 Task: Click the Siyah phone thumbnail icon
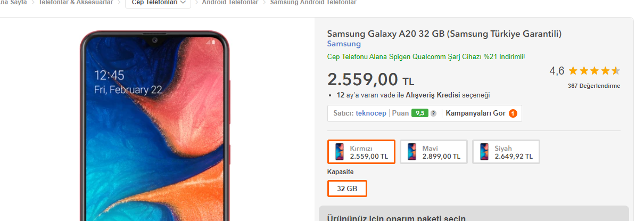pyautogui.click(x=484, y=152)
